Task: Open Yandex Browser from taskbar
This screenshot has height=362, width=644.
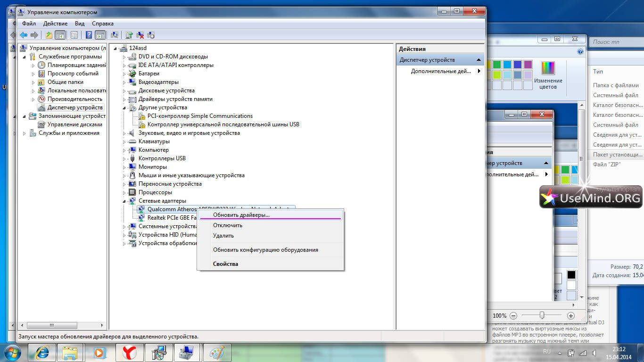Action: point(129,352)
